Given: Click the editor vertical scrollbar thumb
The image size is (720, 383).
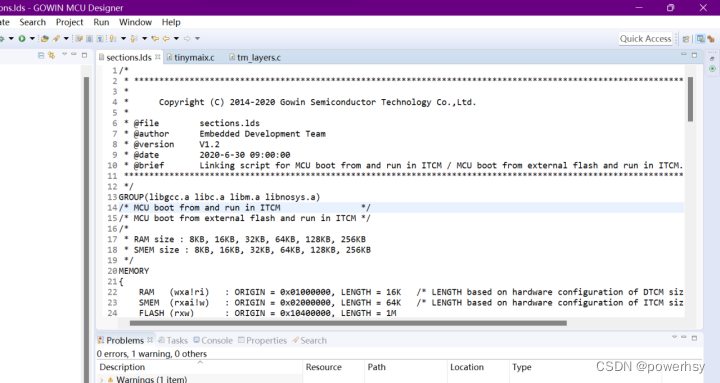Looking at the screenshot, I should point(690,99).
